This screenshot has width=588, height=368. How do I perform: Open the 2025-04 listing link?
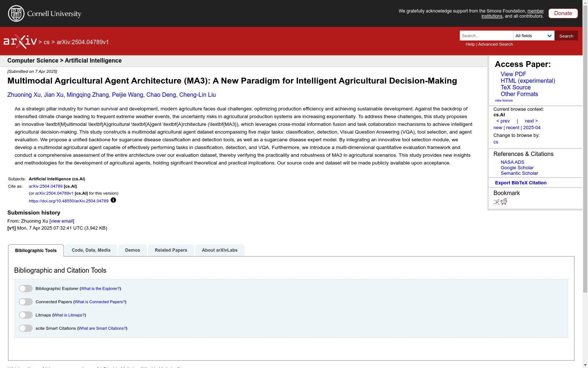tap(532, 128)
